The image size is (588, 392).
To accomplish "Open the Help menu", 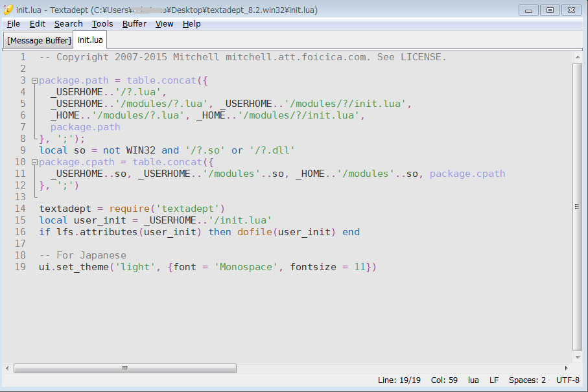I will click(192, 24).
